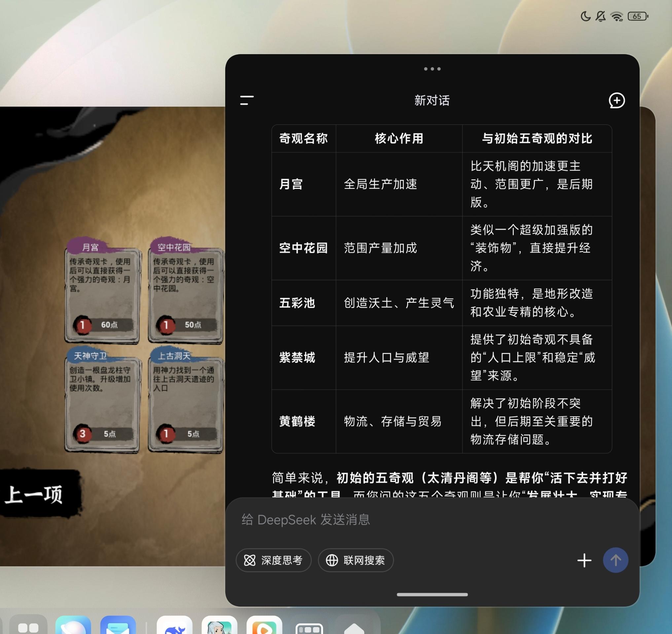Image resolution: width=672 pixels, height=634 pixels.
Task: Launch the browser app from the dock
Action: pyautogui.click(x=73, y=627)
